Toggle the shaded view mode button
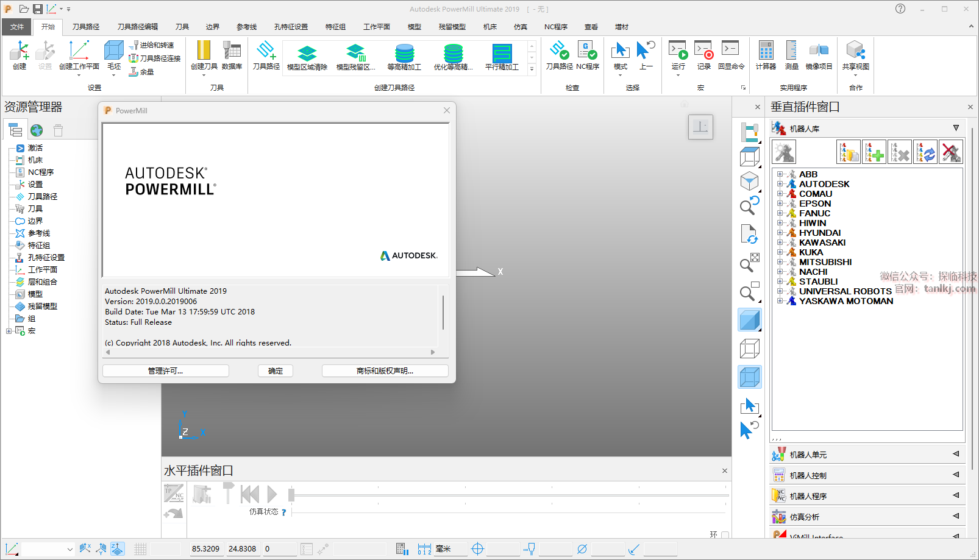 [750, 320]
